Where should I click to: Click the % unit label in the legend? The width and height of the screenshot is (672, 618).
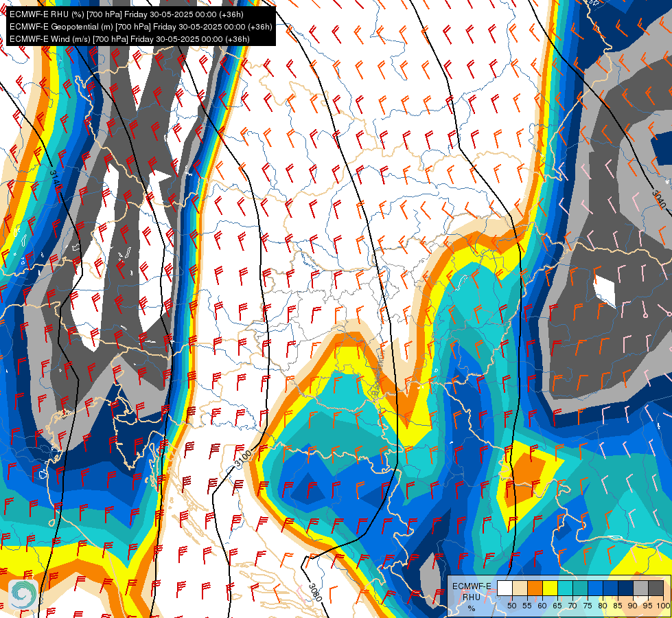point(472,608)
